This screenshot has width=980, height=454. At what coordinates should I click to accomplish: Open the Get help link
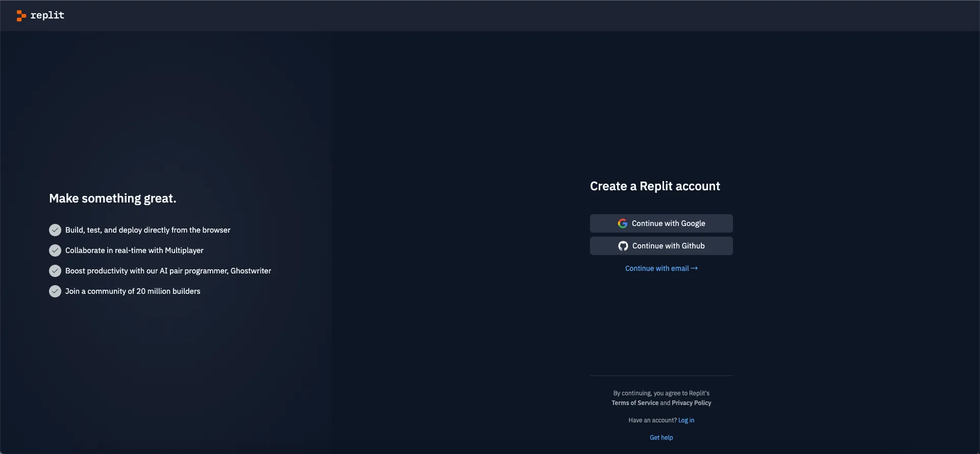(x=661, y=438)
